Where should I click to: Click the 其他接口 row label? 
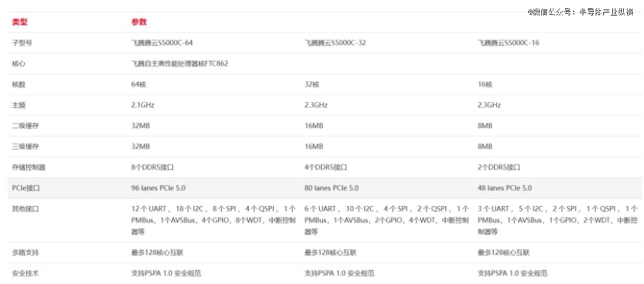click(x=25, y=210)
